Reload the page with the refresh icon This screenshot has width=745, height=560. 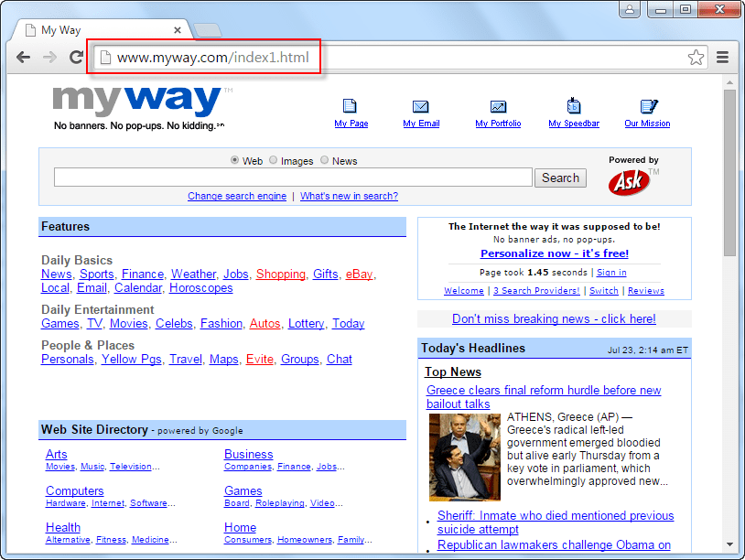[76, 58]
